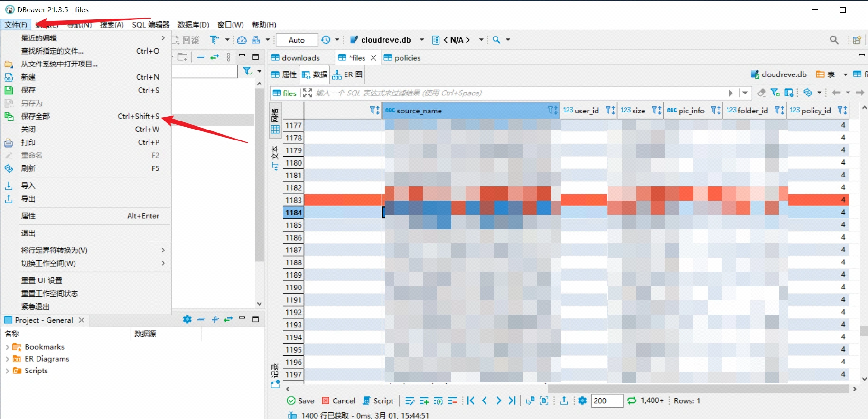
Task: Open the 窗口(W) menu
Action: tap(230, 25)
